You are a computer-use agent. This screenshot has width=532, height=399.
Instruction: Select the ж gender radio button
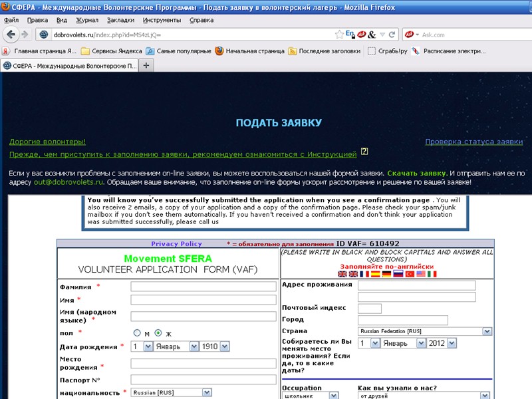point(158,333)
